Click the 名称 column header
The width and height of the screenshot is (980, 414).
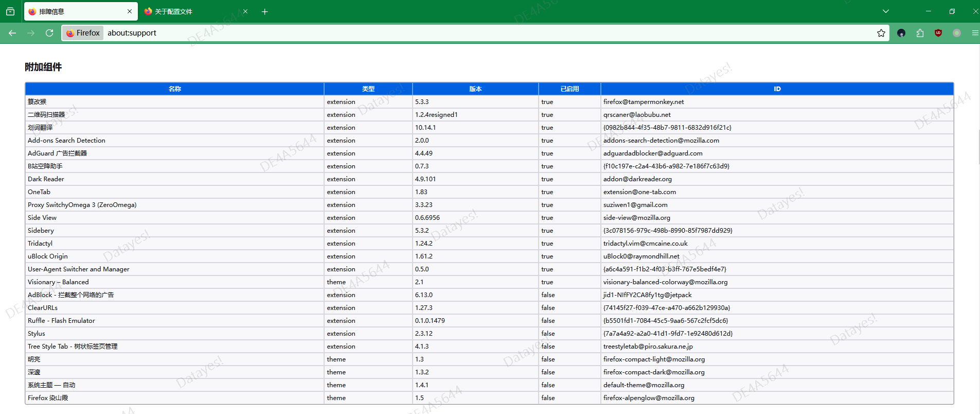(x=174, y=89)
